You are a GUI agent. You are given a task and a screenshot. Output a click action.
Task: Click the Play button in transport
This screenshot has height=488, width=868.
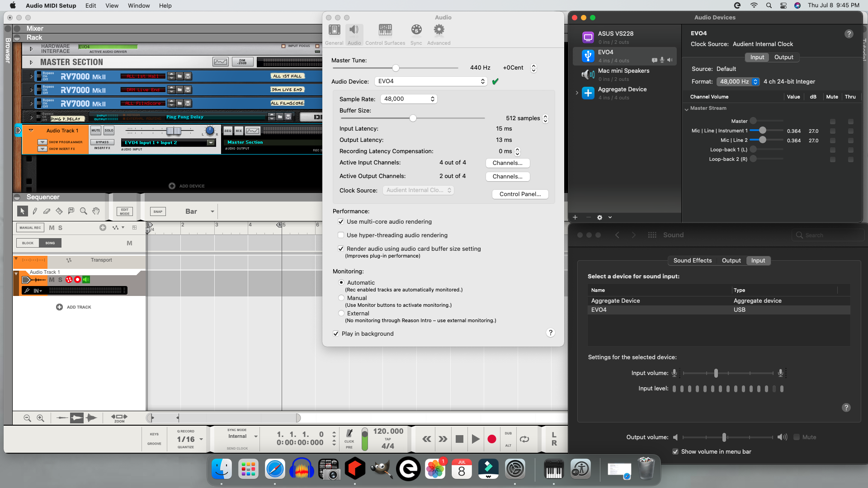pyautogui.click(x=476, y=439)
